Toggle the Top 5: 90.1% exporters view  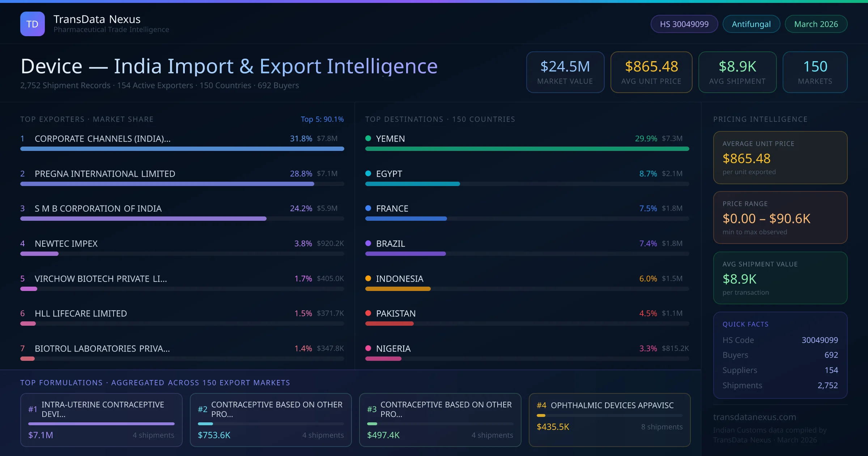(322, 119)
